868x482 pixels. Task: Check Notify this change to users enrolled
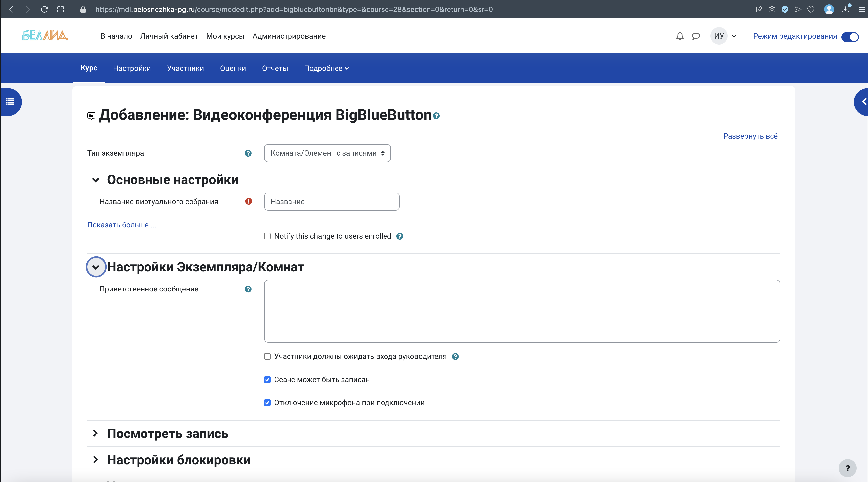267,236
